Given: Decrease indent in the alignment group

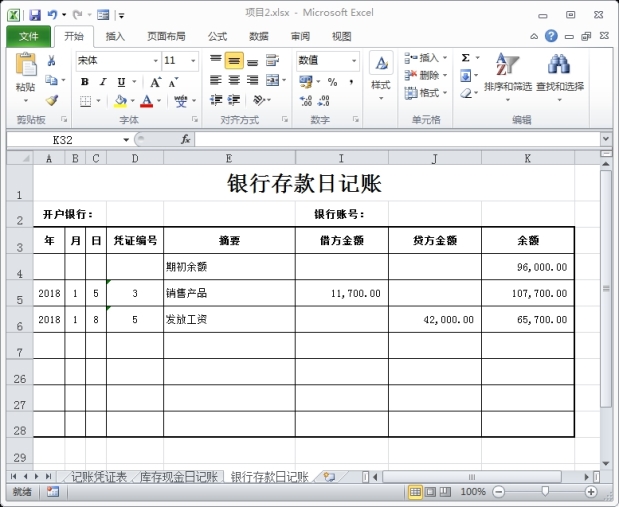Looking at the screenshot, I should click(x=216, y=100).
